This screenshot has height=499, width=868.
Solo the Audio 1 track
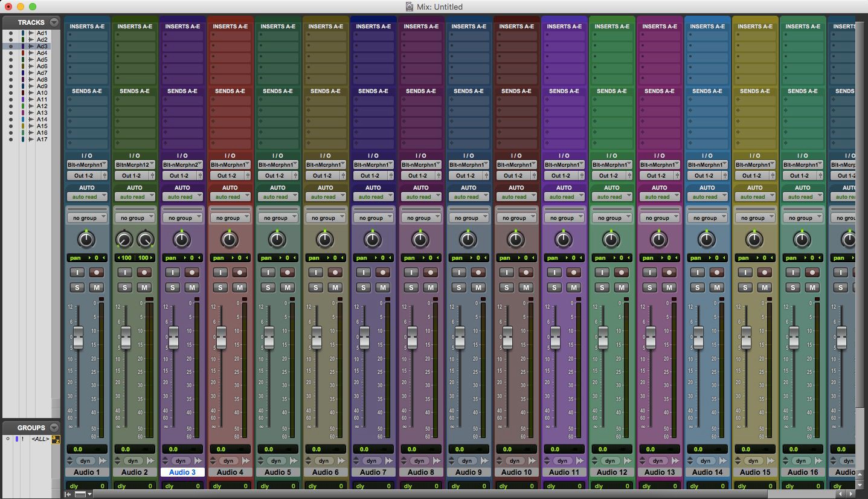pyautogui.click(x=77, y=288)
